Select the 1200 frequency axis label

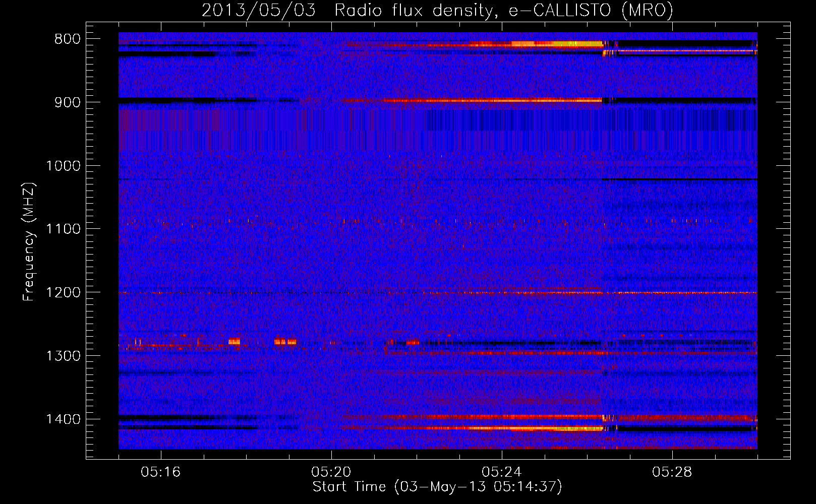click(63, 293)
